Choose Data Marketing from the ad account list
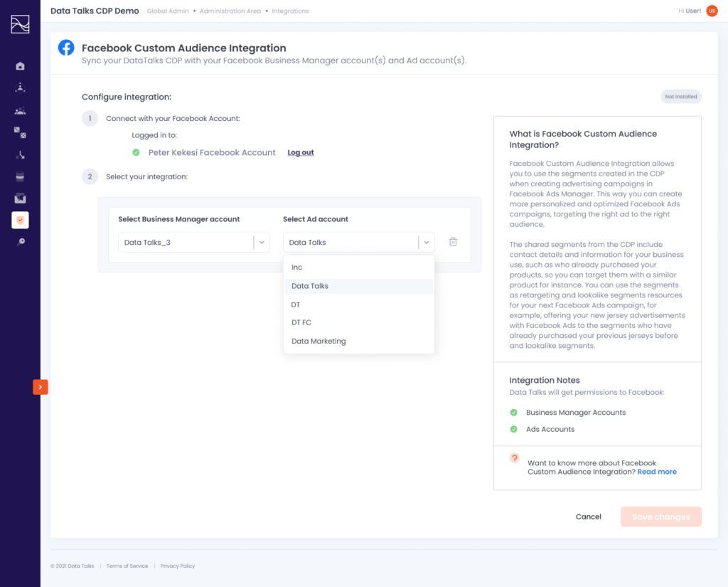The height and width of the screenshot is (587, 728). coord(359,341)
